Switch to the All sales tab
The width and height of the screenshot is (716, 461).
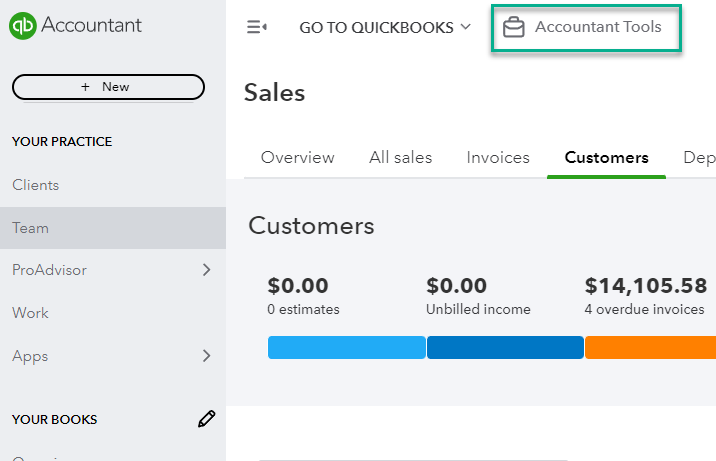[400, 157]
